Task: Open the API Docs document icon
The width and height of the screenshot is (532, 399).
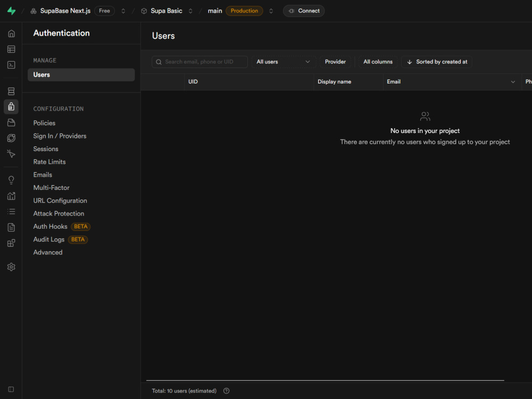Action: coord(11,227)
